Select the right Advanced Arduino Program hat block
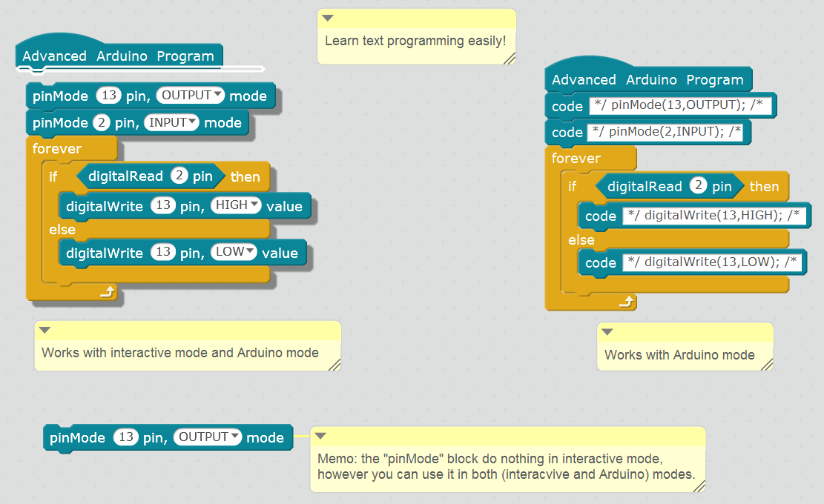824x504 pixels. point(647,79)
